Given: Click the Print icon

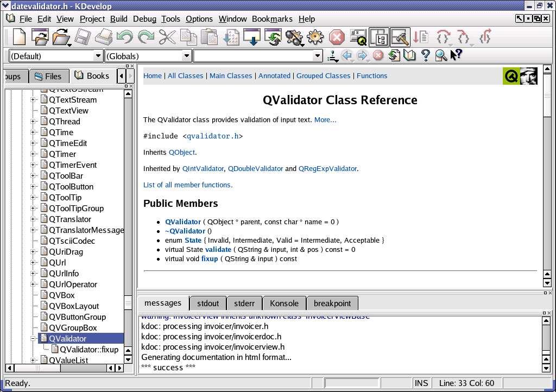Looking at the screenshot, I should click(x=104, y=37).
